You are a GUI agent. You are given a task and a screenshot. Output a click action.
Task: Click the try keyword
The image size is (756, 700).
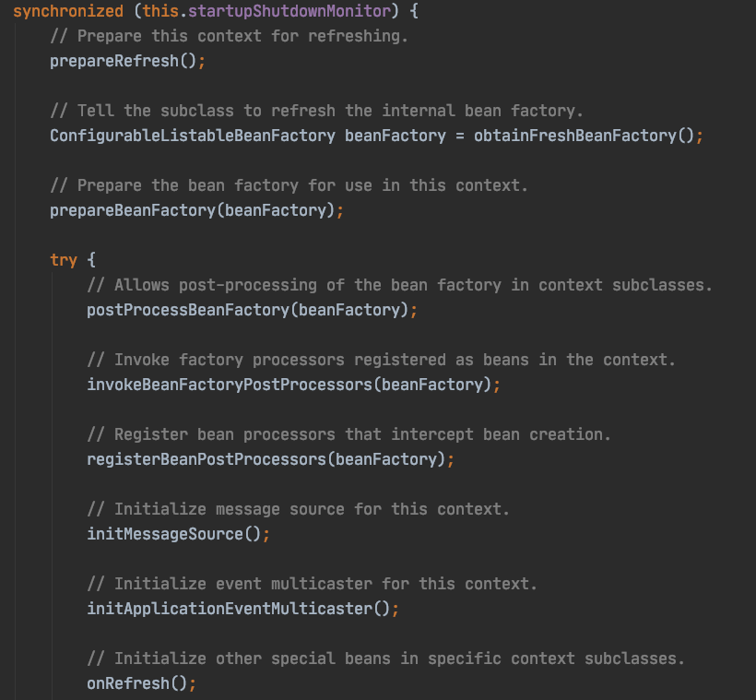point(63,260)
